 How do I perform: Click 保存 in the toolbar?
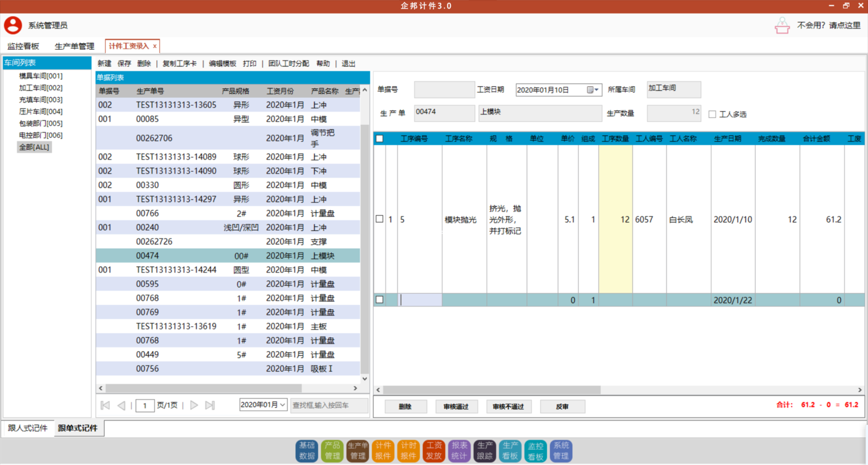click(124, 64)
